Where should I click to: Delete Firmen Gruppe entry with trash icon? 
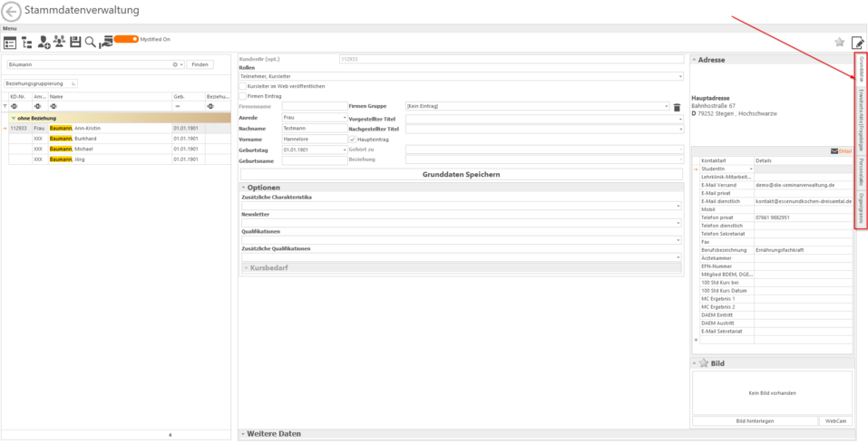(677, 107)
